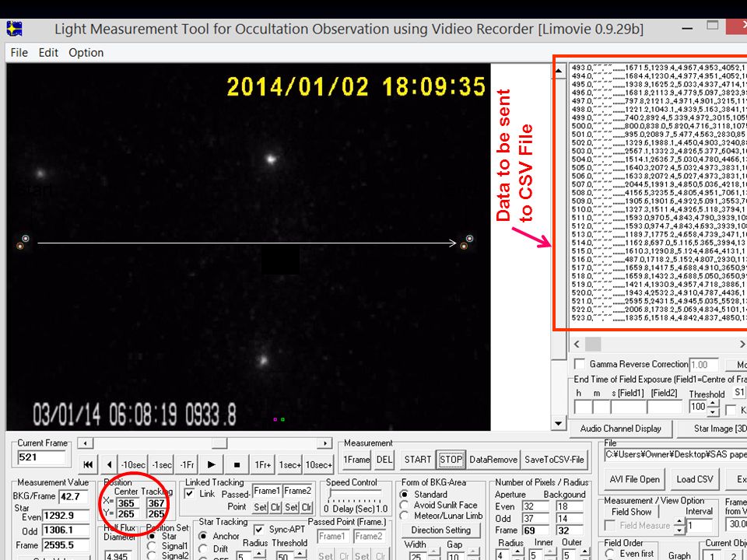
Task: Click the Load CSV button
Action: click(695, 479)
